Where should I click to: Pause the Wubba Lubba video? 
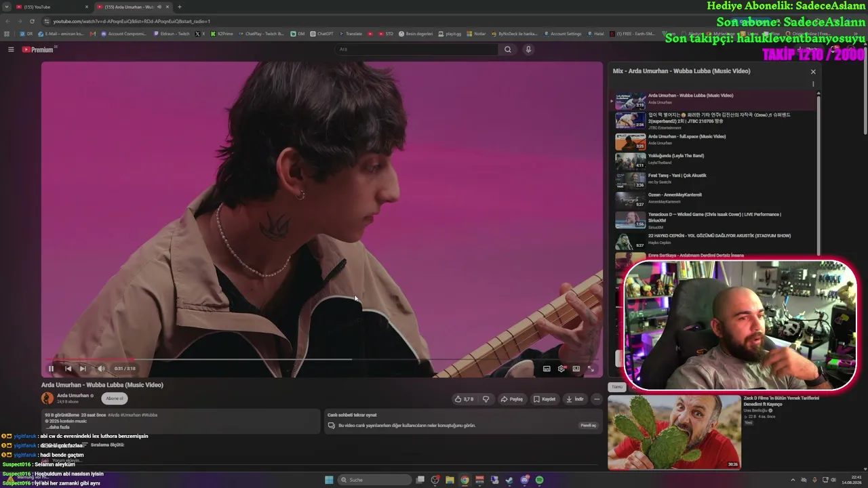click(51, 369)
